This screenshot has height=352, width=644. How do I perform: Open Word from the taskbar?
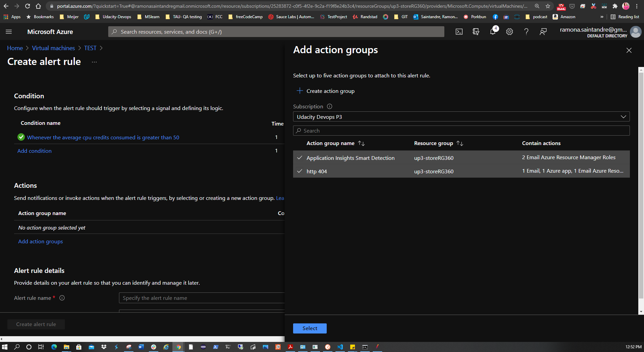coord(141,347)
